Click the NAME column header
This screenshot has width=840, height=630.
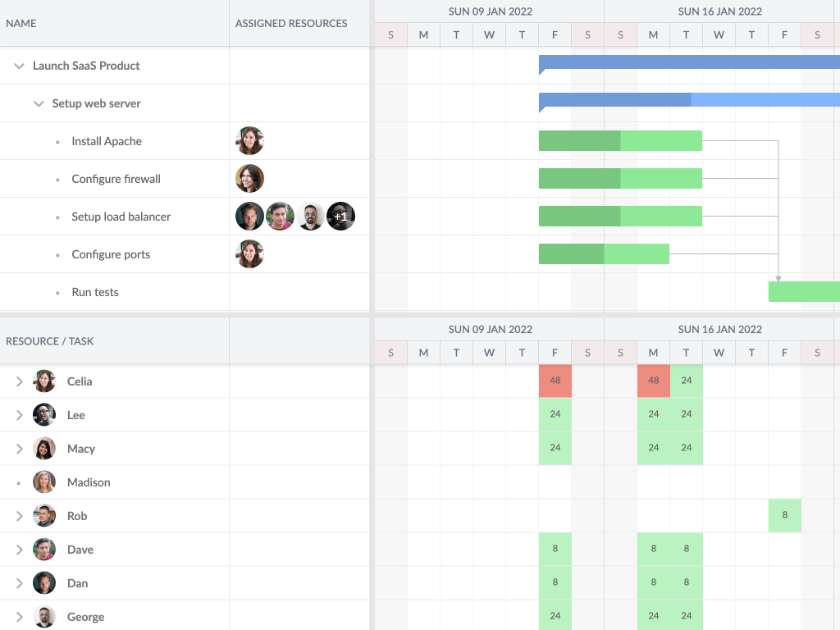coord(21,23)
